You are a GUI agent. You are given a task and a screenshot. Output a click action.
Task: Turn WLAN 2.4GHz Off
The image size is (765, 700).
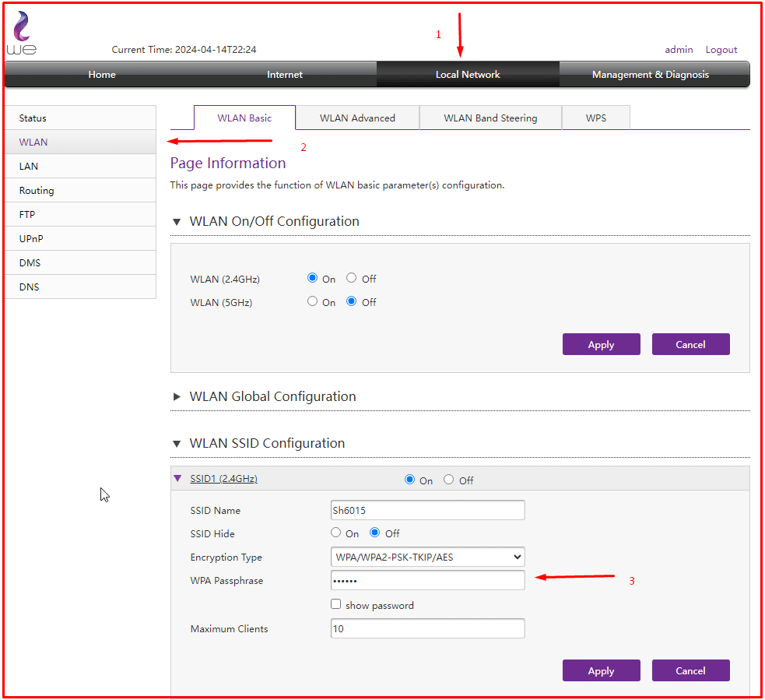pyautogui.click(x=352, y=278)
